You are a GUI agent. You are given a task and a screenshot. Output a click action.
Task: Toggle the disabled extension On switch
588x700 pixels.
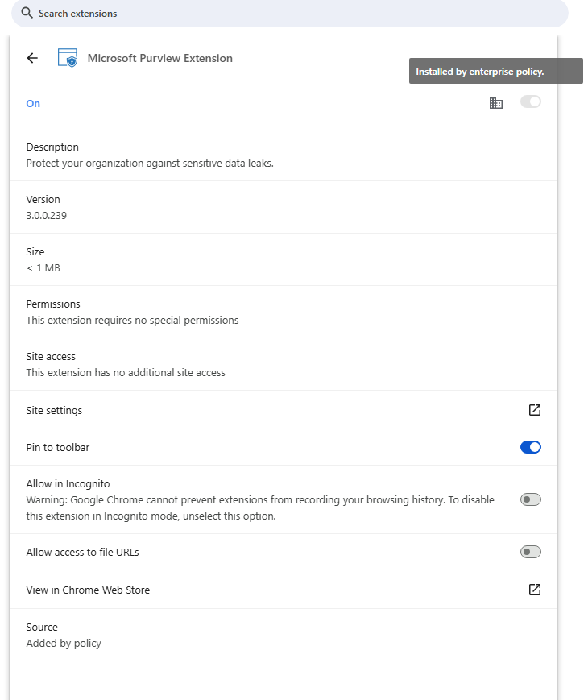point(530,101)
